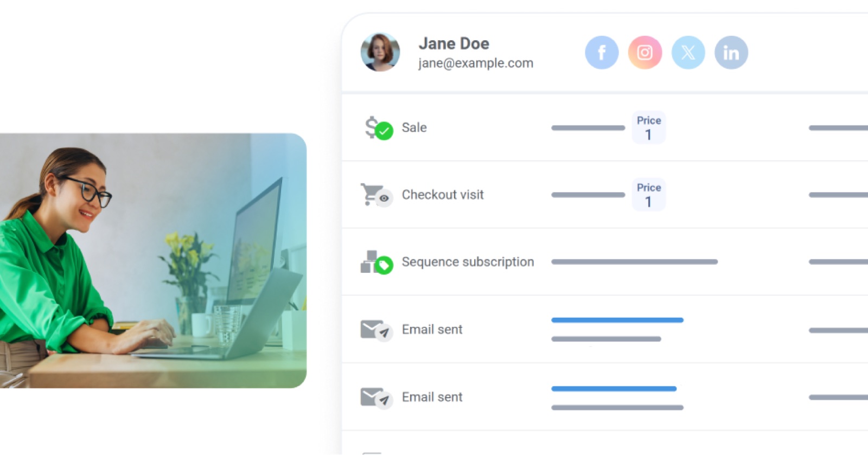Click the last Email sent envelope icon

[x=376, y=398]
